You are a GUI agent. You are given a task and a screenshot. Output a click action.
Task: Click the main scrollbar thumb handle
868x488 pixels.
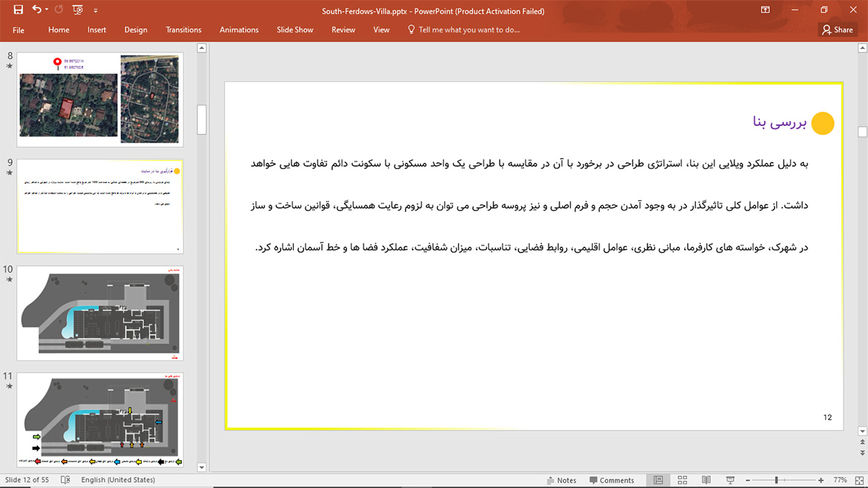pyautogui.click(x=862, y=131)
